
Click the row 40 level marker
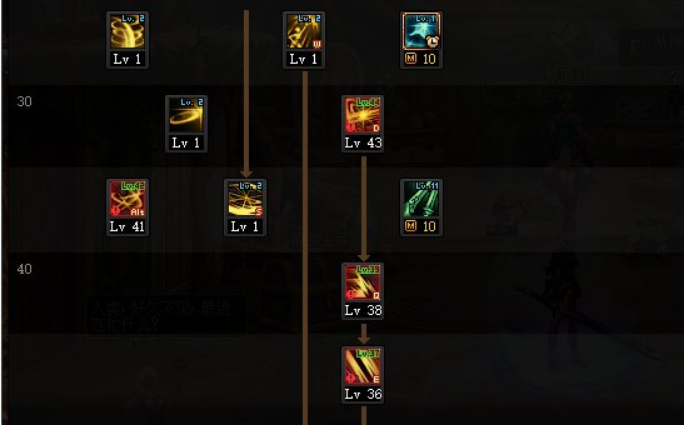point(24,269)
